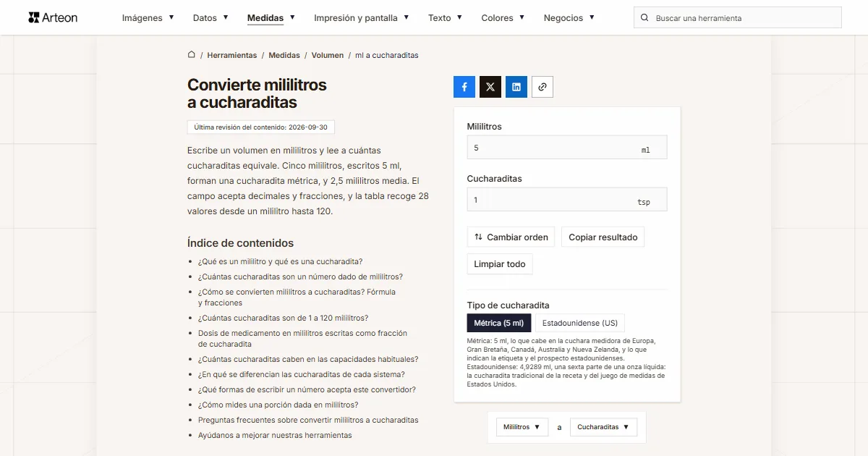The height and width of the screenshot is (456, 868).
Task: Expand the Negocios menu
Action: [569, 17]
